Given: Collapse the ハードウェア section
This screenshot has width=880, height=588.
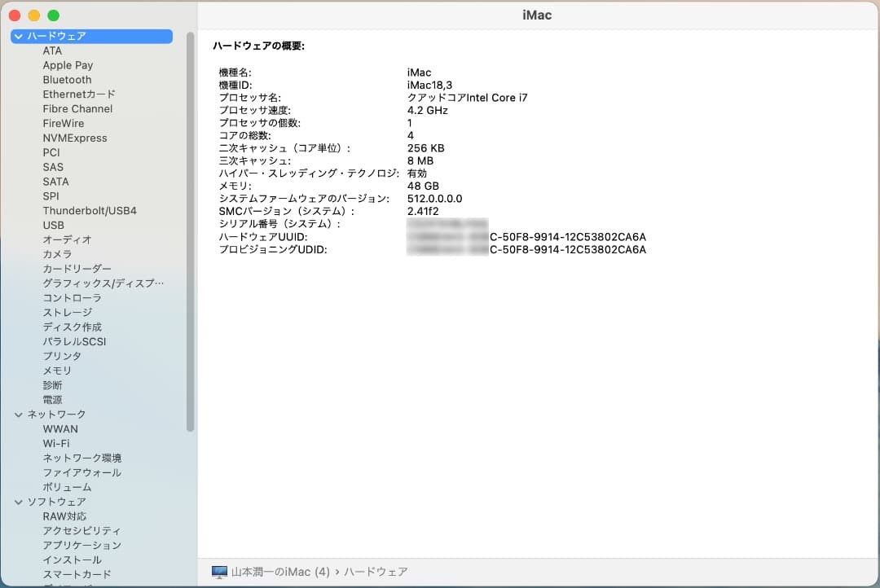Looking at the screenshot, I should tap(18, 36).
